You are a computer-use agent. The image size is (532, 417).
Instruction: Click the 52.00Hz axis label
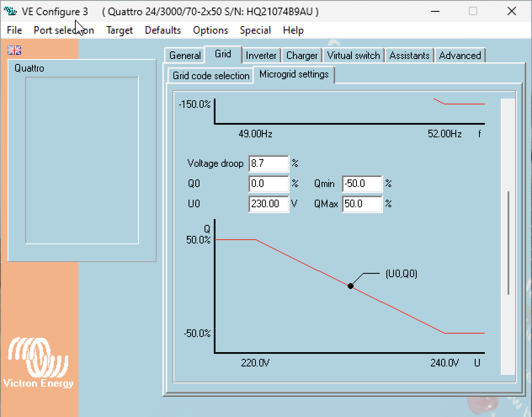445,134
